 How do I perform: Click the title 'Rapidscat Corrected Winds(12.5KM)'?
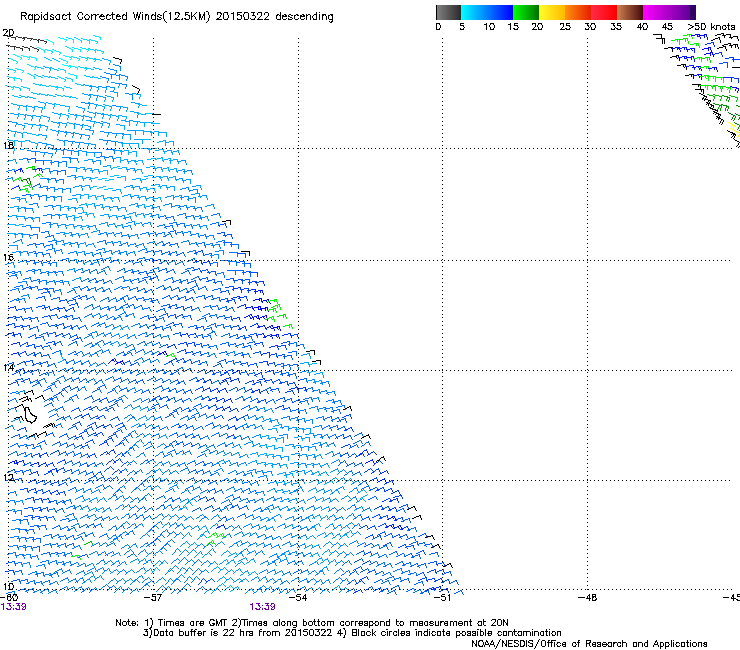click(x=115, y=17)
